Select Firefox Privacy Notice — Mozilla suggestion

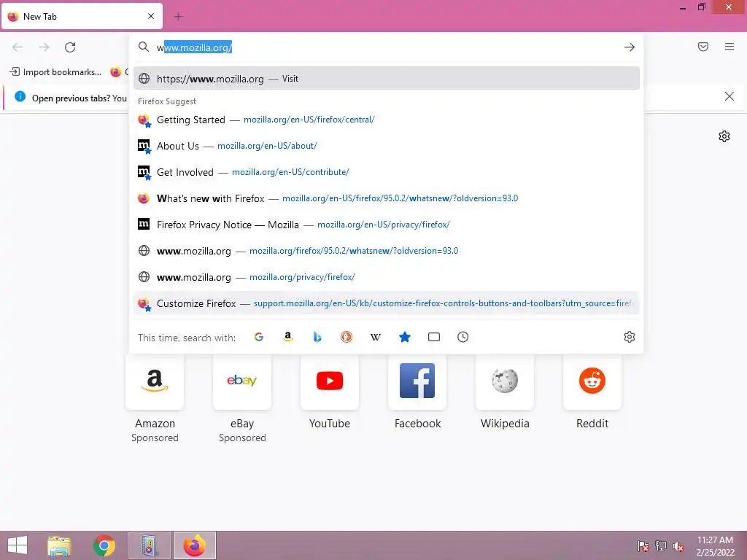tap(387, 225)
